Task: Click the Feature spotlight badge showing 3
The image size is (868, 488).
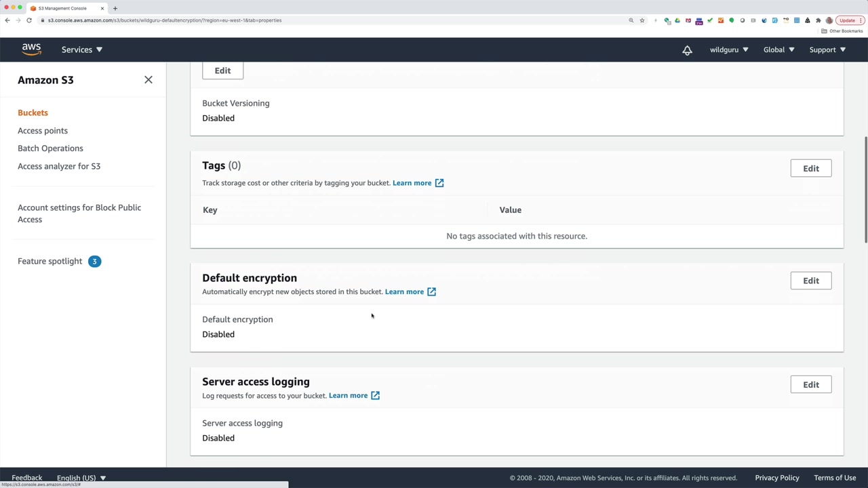Action: [x=94, y=262]
